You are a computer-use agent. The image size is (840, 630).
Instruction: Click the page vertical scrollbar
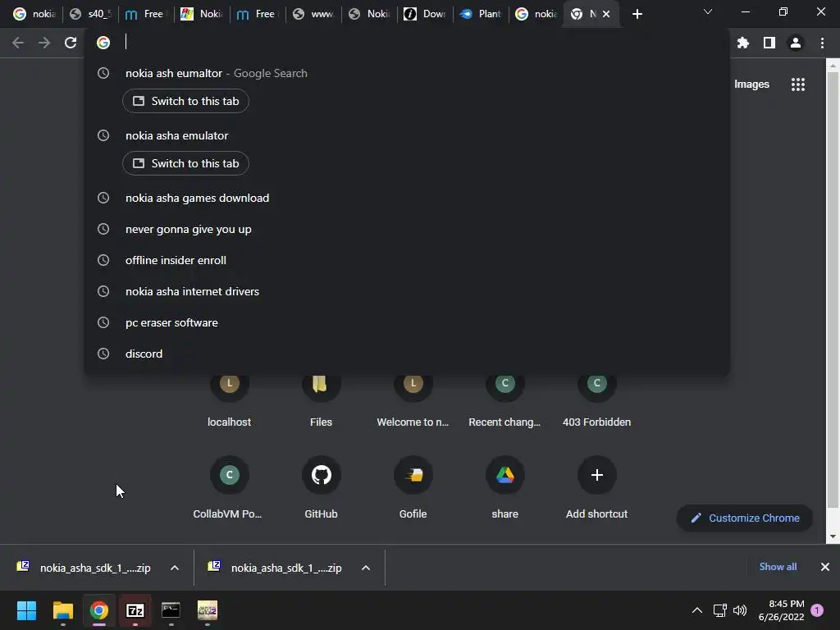[x=832, y=290]
